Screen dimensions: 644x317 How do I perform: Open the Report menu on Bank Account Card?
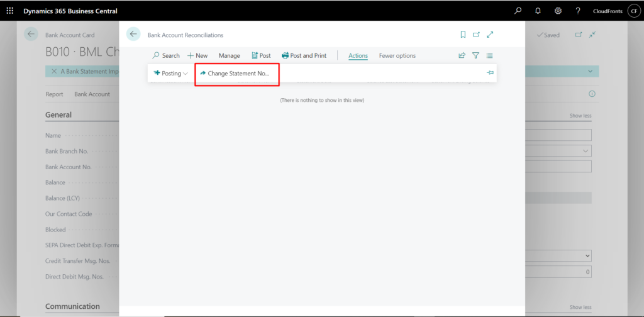[x=54, y=94]
